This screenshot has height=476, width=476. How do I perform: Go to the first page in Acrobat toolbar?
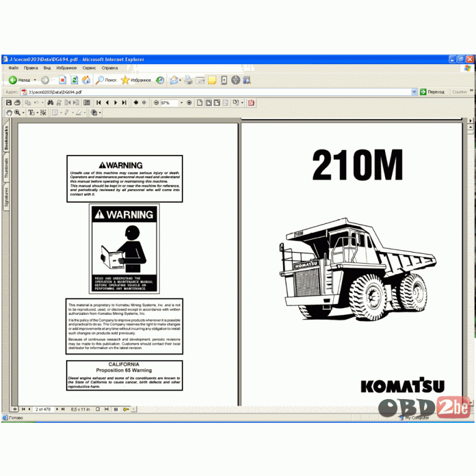[98, 103]
